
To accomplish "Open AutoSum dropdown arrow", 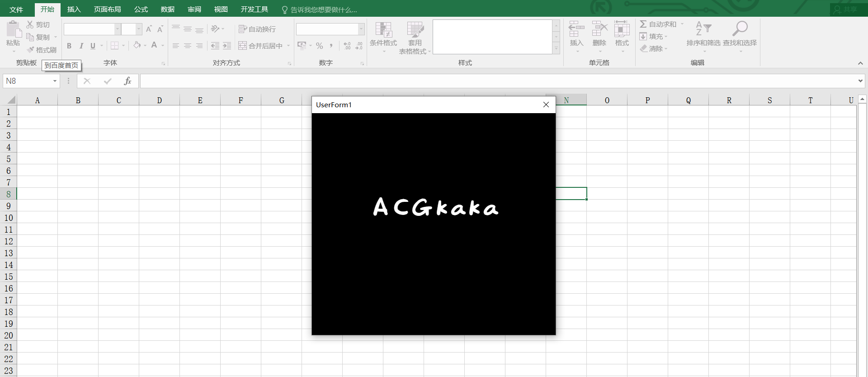I will pos(682,24).
